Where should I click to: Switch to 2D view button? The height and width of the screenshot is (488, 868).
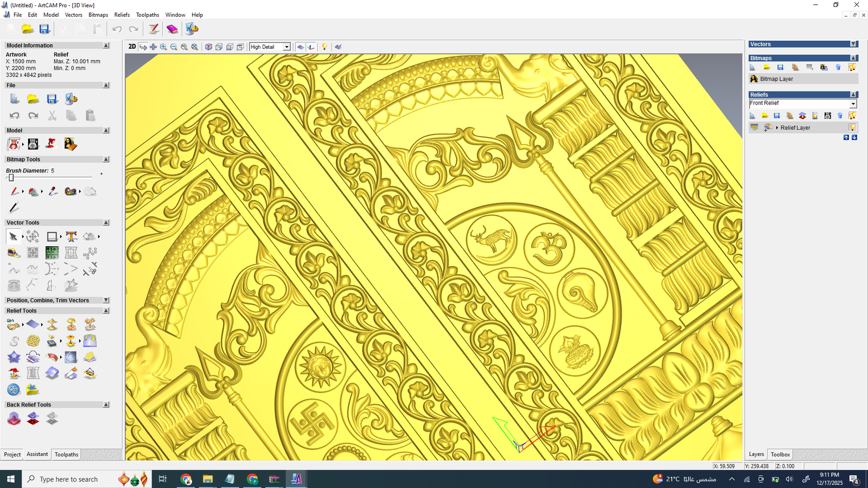tap(132, 47)
